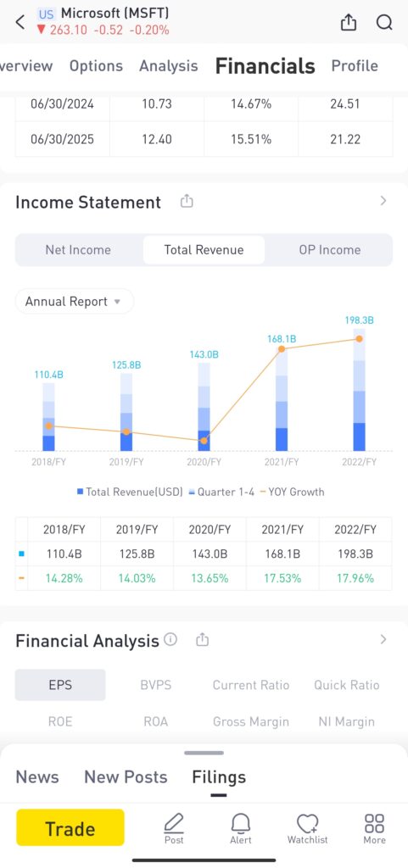408x868 pixels.
Task: Open the News tab
Action: 37,776
